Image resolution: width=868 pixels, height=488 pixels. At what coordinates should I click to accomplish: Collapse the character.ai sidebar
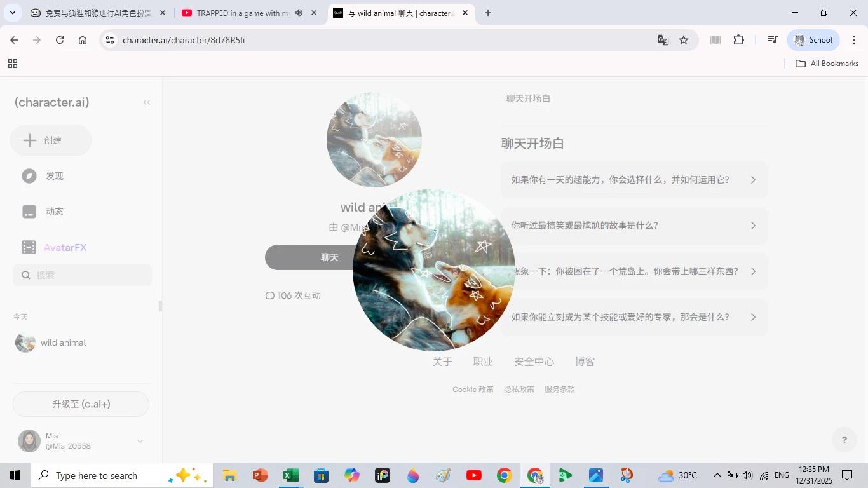click(147, 102)
